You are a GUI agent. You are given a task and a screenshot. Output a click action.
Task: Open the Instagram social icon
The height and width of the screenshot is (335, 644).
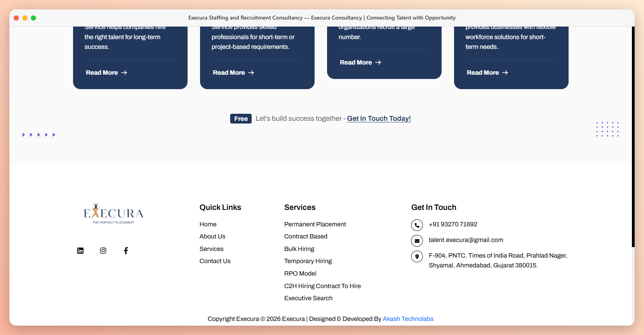point(103,251)
